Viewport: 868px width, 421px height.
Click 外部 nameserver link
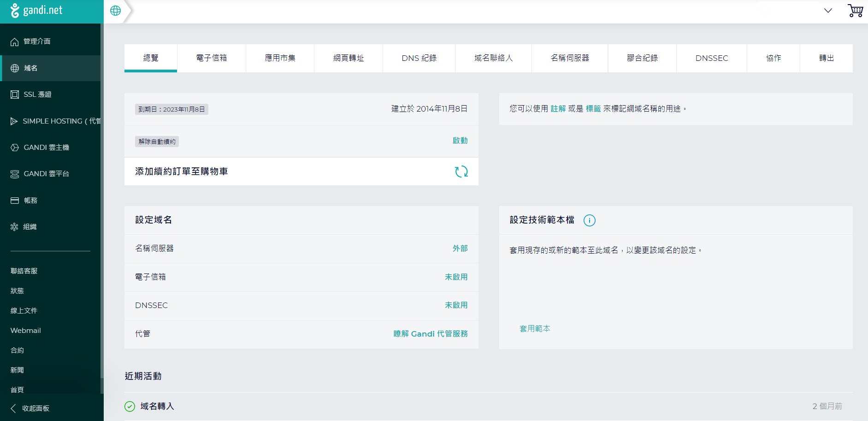tap(460, 249)
